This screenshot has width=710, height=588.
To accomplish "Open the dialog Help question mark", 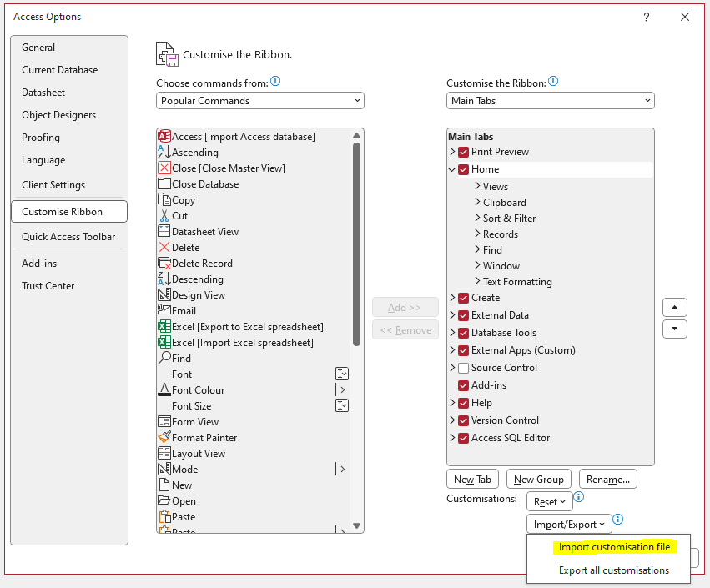I will (x=646, y=17).
